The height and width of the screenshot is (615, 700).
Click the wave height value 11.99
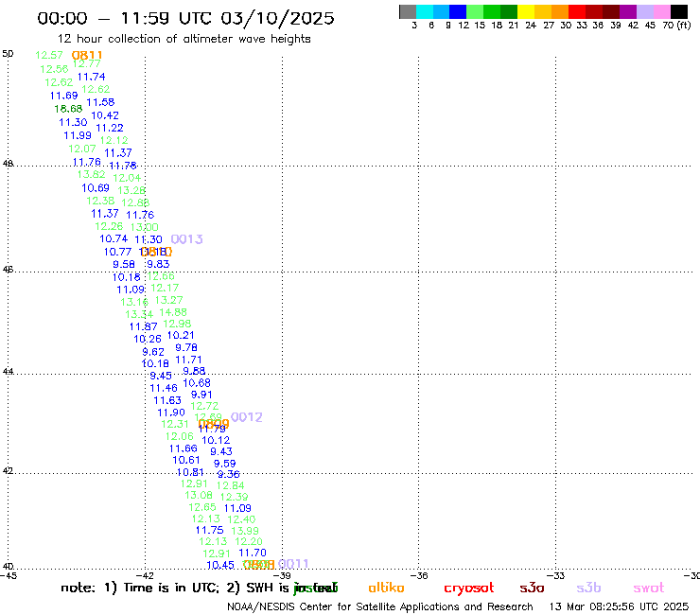coord(78,135)
